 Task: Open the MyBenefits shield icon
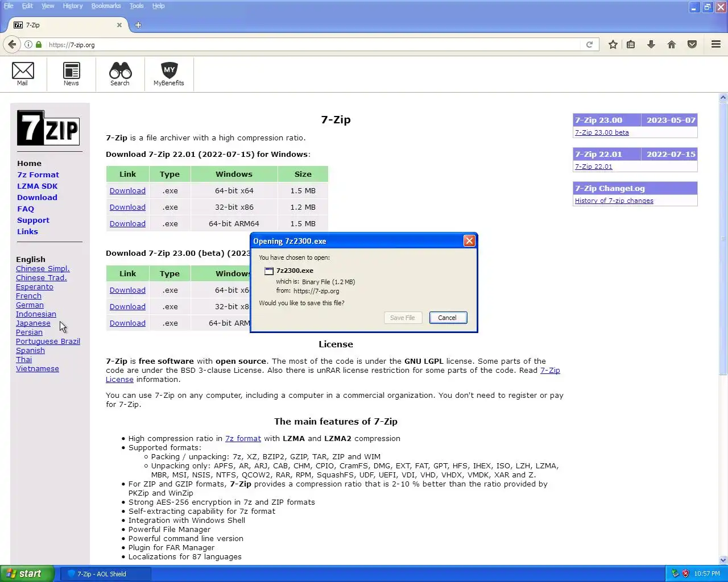[169, 74]
